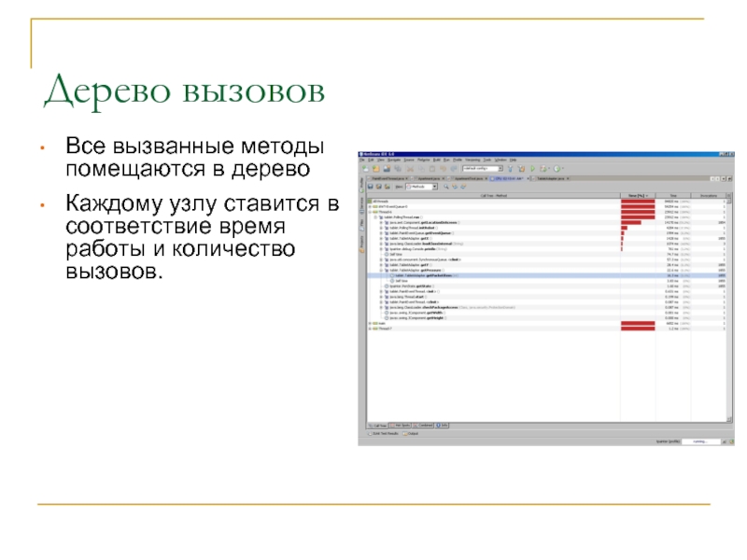
Task: Switch to the Combined tab
Action: point(423,426)
